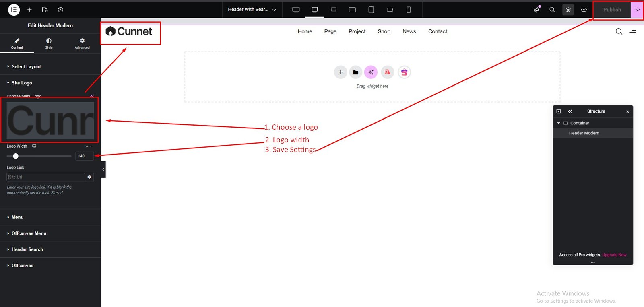Collapse the Container tree item in Structure
644x307 pixels.
(x=559, y=123)
